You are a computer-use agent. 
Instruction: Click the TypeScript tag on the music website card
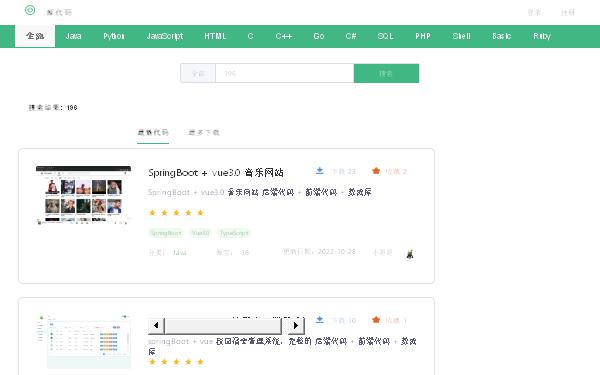point(234,233)
